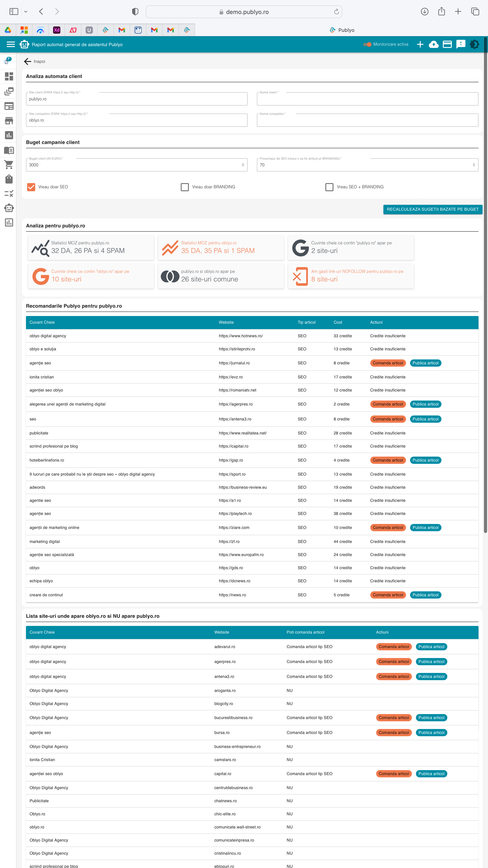This screenshot has width=488, height=868.
Task: Click the Nume competitor input field
Action: pyautogui.click(x=367, y=120)
